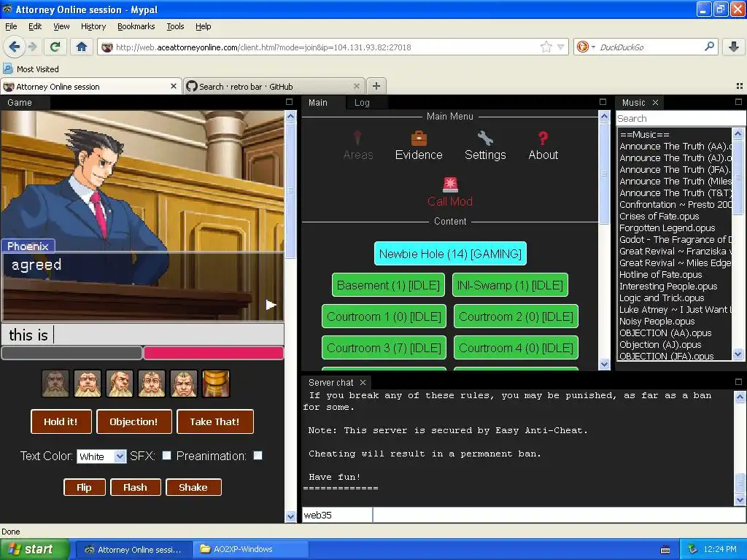This screenshot has height=560, width=747.
Task: Open Most Visited bookmarks
Action: [31, 69]
